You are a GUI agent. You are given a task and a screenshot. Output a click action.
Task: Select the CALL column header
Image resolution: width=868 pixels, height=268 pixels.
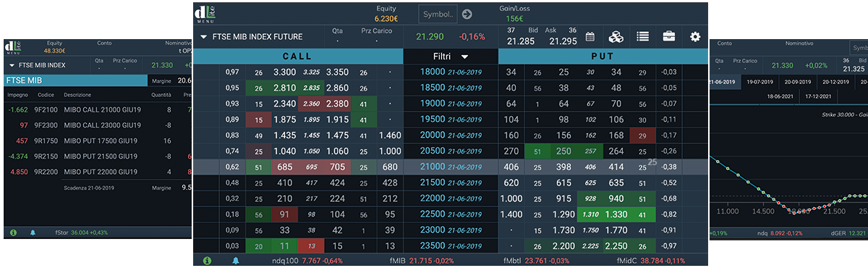tap(297, 56)
